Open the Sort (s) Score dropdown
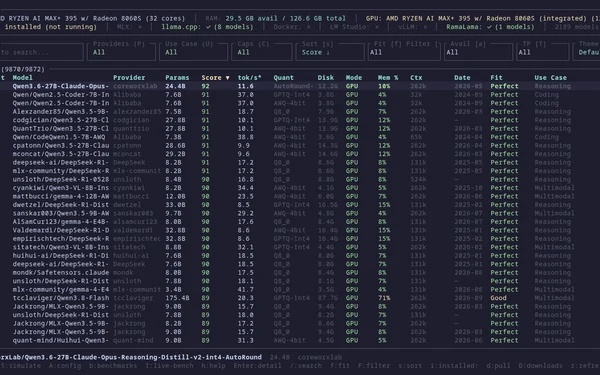The image size is (600, 375). coord(330,52)
